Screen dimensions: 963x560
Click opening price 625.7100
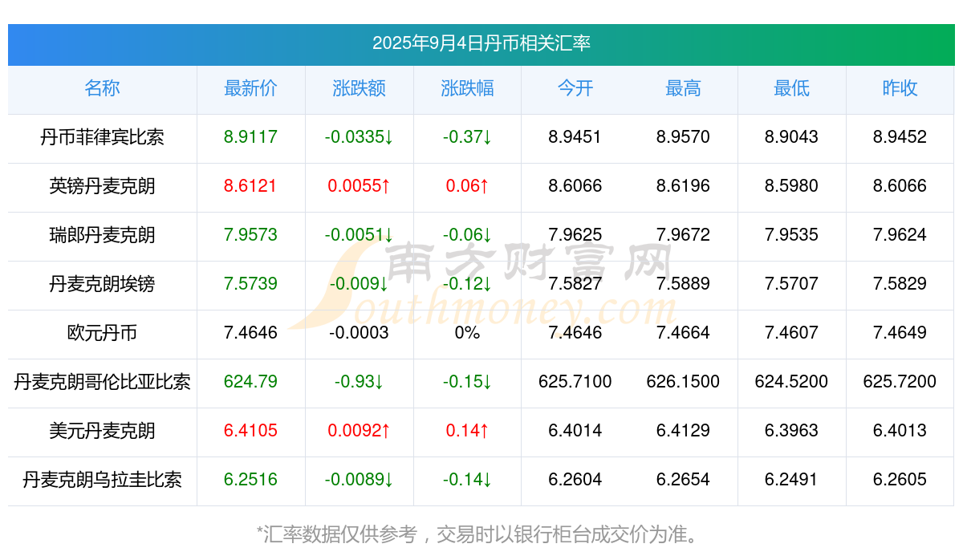(x=575, y=382)
